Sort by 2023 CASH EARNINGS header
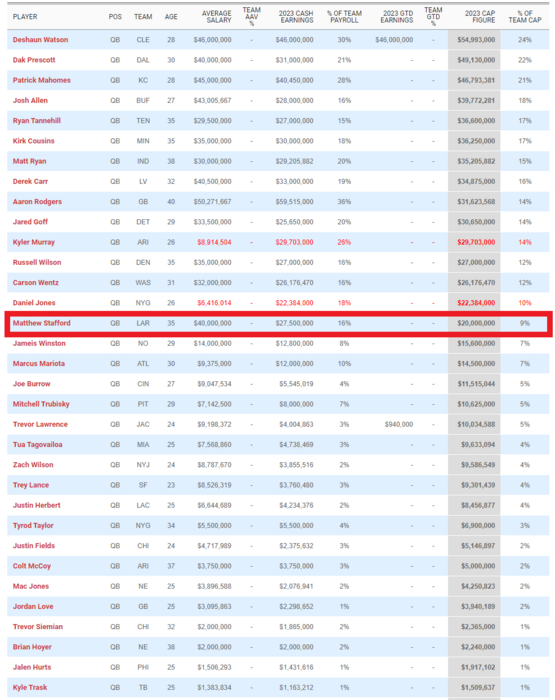This screenshot has height=700, width=555. [x=296, y=17]
